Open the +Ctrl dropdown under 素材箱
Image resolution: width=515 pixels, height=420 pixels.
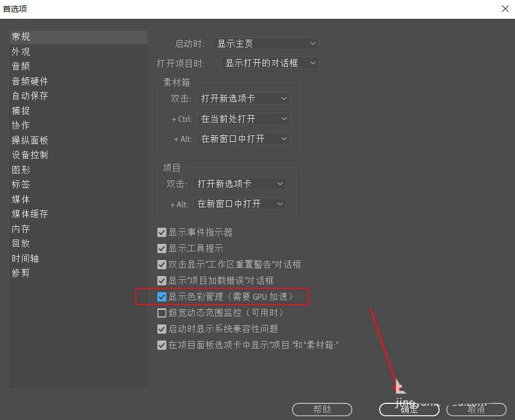[x=244, y=119]
